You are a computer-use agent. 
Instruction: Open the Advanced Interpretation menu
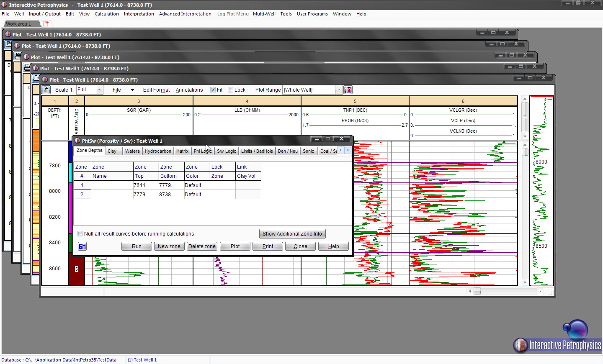point(185,14)
